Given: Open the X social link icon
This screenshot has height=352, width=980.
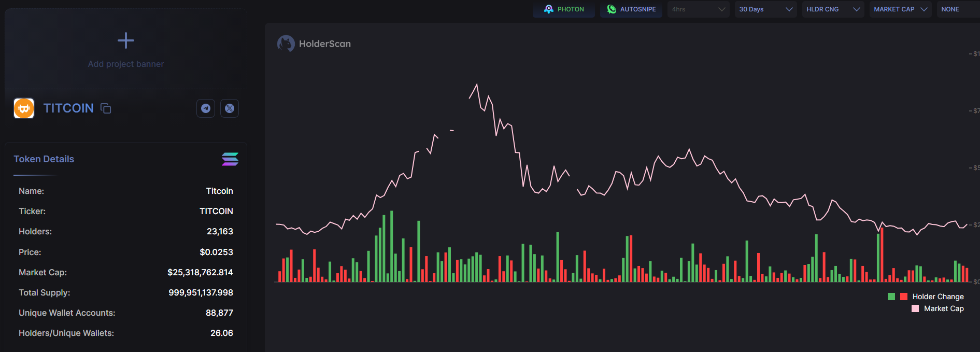Looking at the screenshot, I should click(x=230, y=108).
